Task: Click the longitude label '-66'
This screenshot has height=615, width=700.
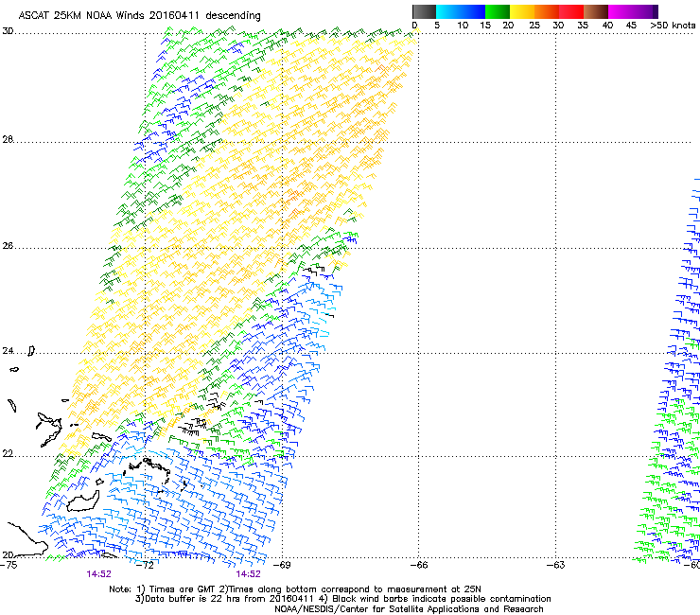Action: coord(419,565)
